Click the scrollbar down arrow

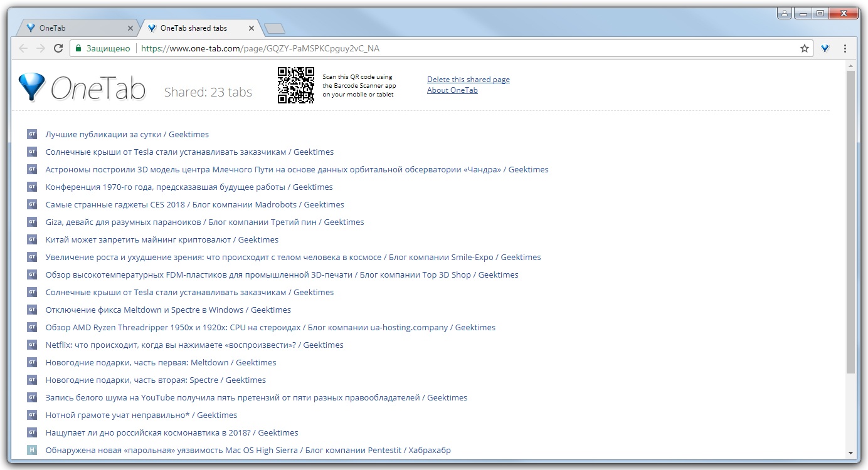coord(850,453)
